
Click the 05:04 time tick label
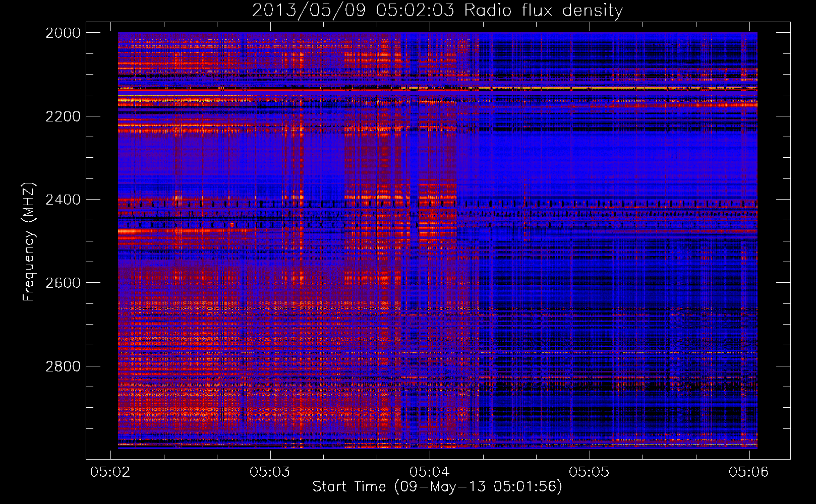[430, 472]
